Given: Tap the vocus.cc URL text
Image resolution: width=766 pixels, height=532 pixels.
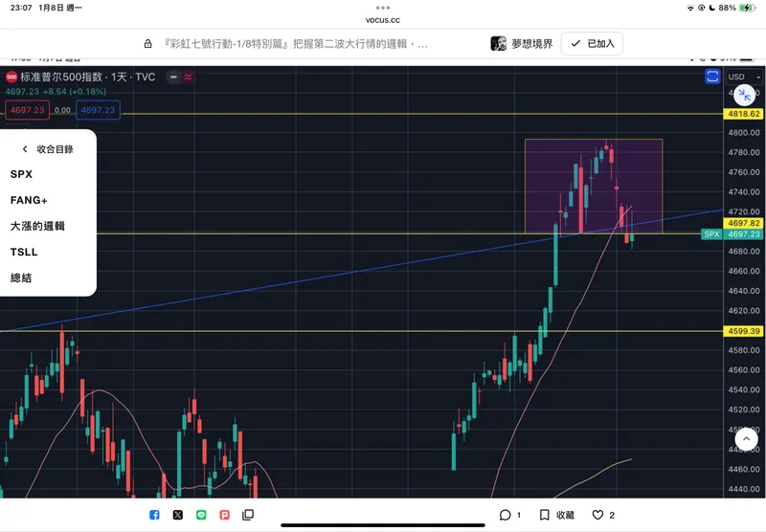Looking at the screenshot, I should tap(383, 20).
